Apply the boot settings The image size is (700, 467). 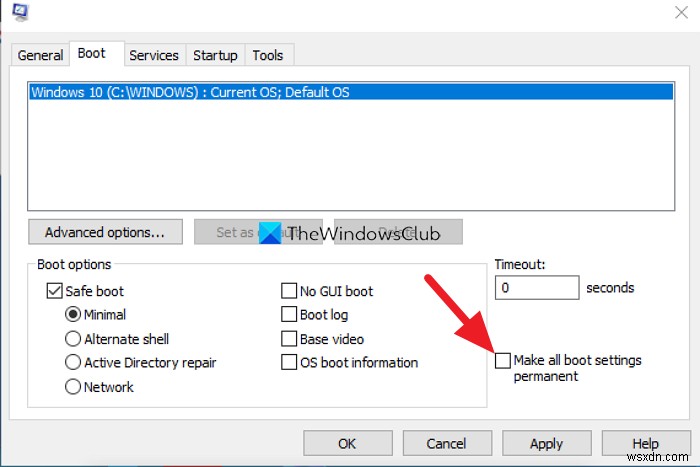546,443
